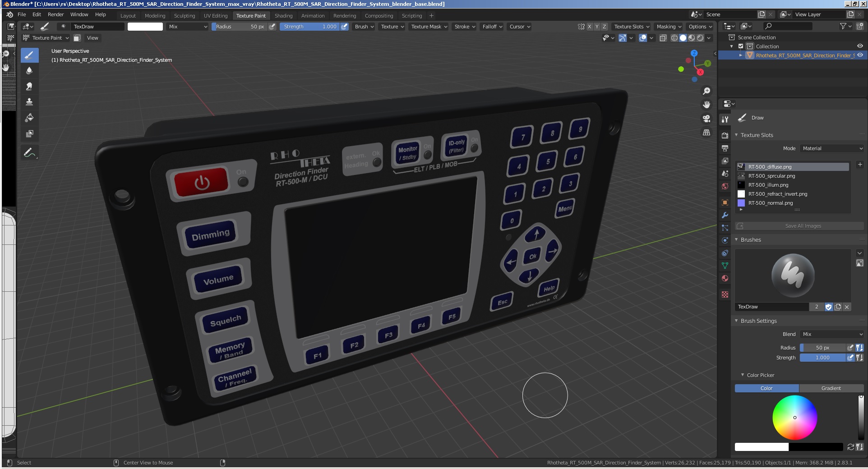
Task: Hide the Rhotheta object with eye icon
Action: 860,55
